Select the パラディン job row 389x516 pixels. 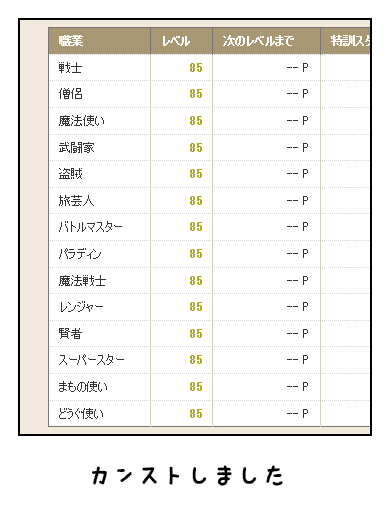click(210, 254)
